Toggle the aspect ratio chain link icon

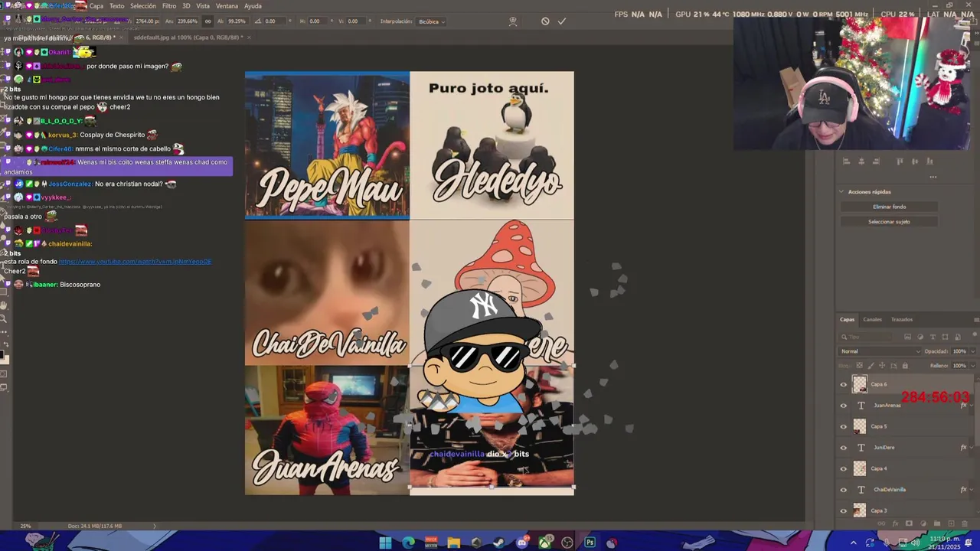[x=207, y=21]
